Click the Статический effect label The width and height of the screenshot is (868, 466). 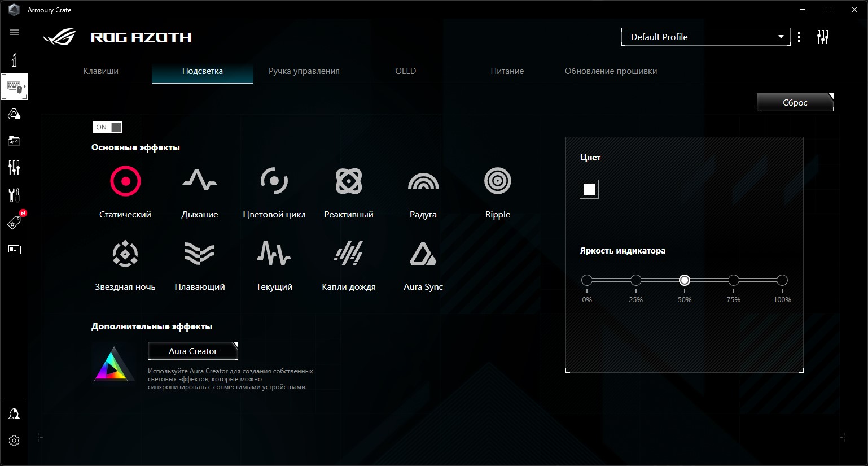point(125,215)
